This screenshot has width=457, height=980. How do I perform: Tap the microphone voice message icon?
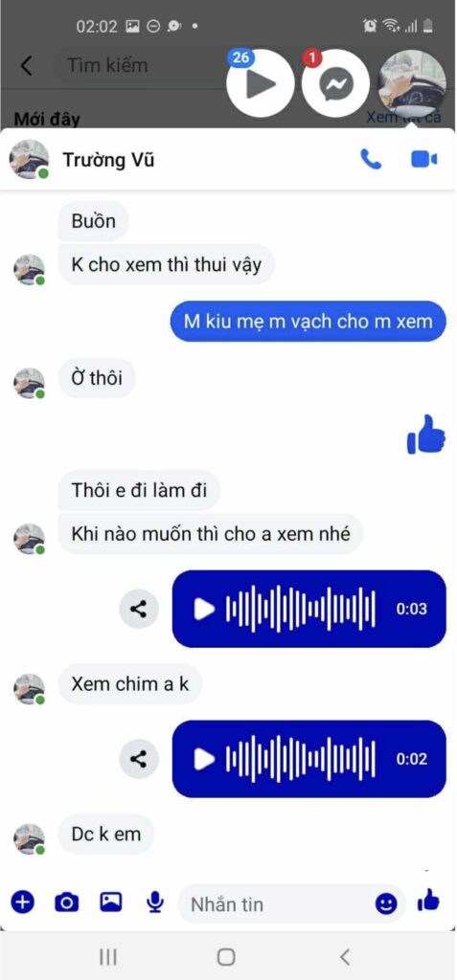click(154, 902)
